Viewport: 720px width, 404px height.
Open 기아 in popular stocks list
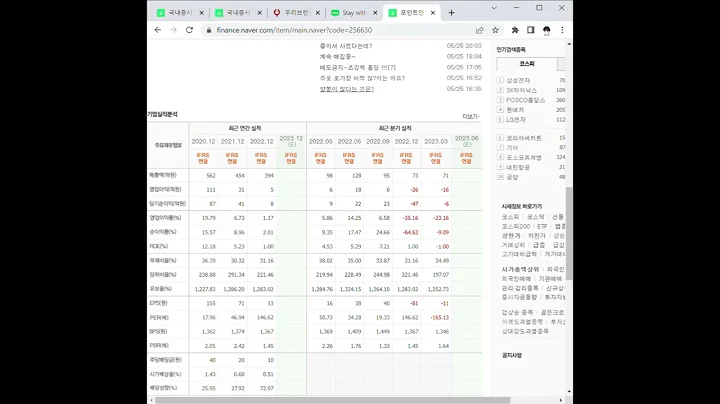[512, 148]
